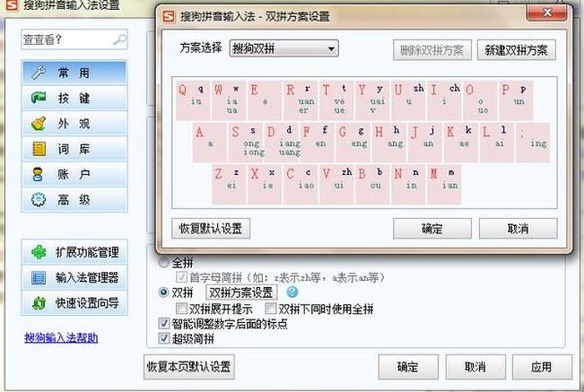584x392 pixels.
Task: Click the C key mapped to iao
Action: (301, 184)
